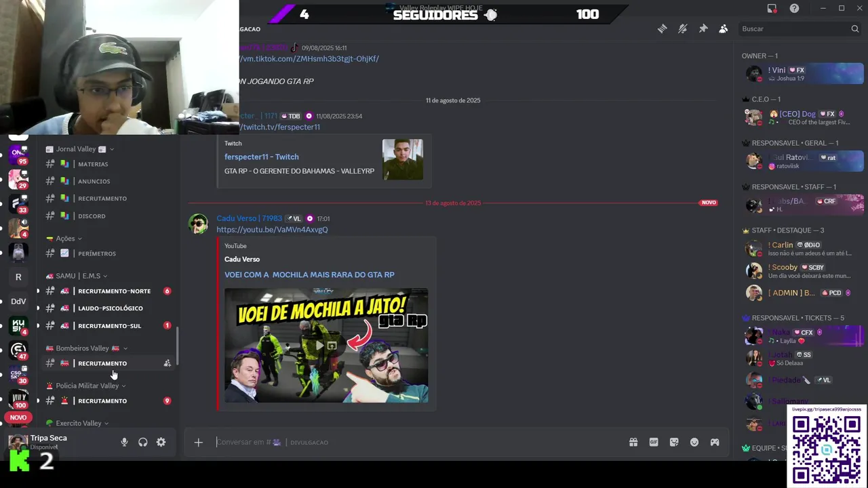Image resolution: width=868 pixels, height=488 pixels.
Task: Toggle channel notification mute bell
Action: click(683, 28)
